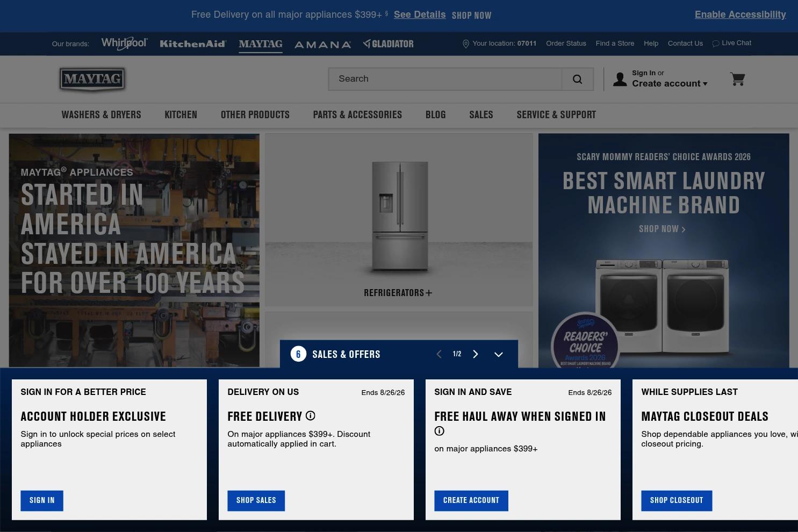Click the search magnifier button
The image size is (798, 532).
pyautogui.click(x=578, y=79)
